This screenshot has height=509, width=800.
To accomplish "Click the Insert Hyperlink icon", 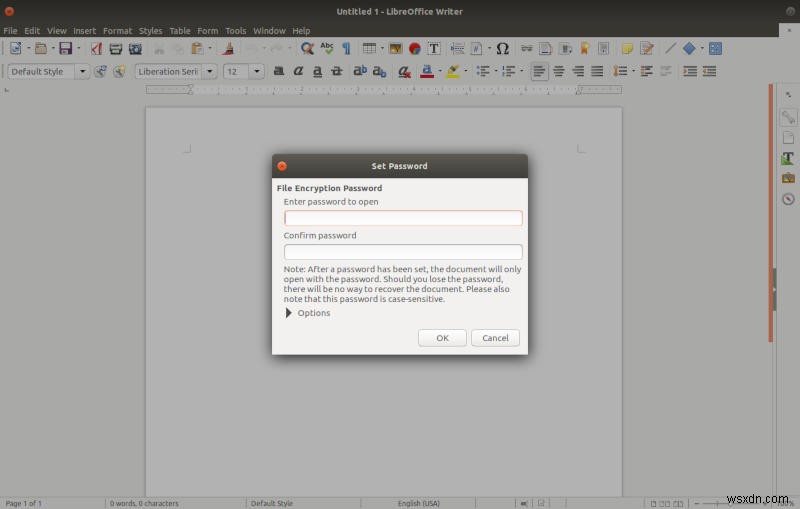I will click(527, 48).
